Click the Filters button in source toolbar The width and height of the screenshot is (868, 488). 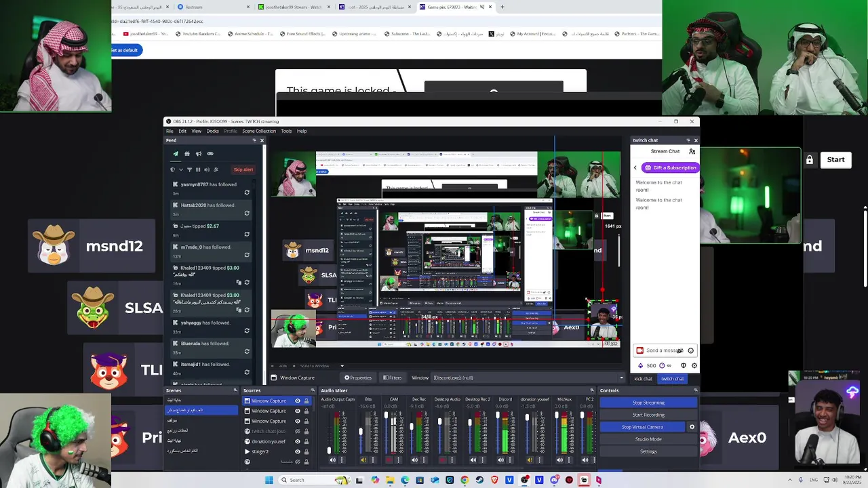tap(392, 378)
